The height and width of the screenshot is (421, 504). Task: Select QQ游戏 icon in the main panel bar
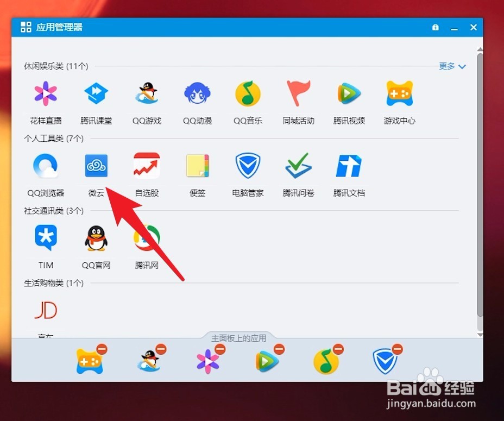click(149, 361)
